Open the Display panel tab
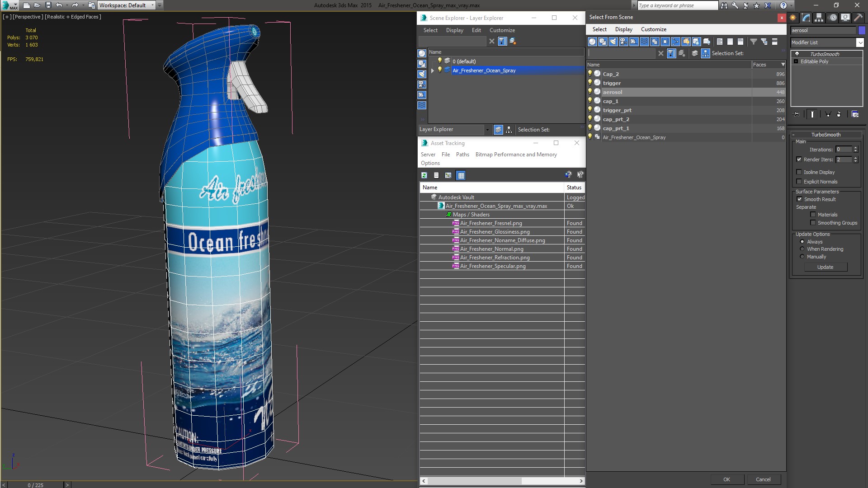 pos(845,18)
